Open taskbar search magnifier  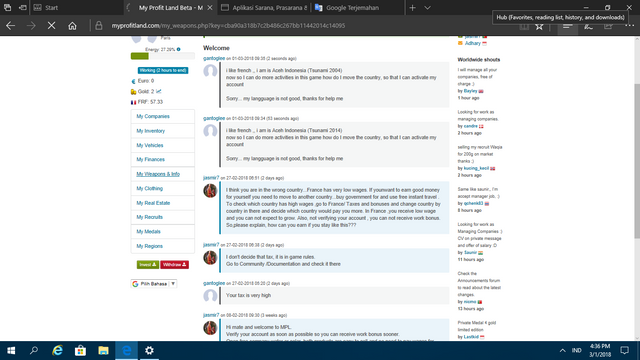point(34,351)
